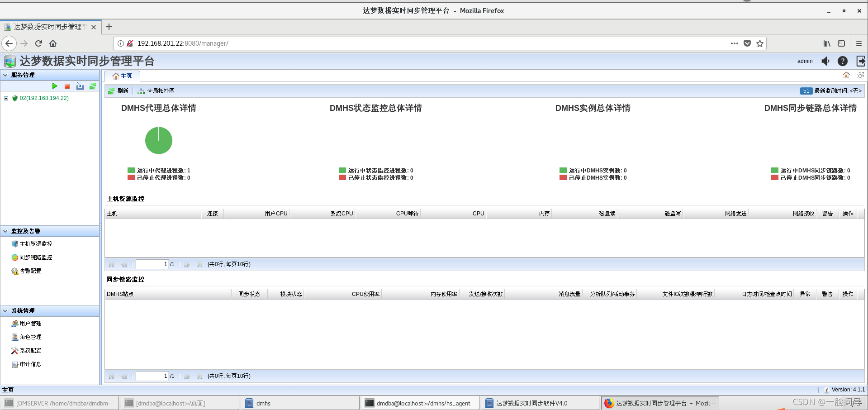Screen dimensions: 868x410
Task: Click the sync link table page number field
Action: point(152,376)
